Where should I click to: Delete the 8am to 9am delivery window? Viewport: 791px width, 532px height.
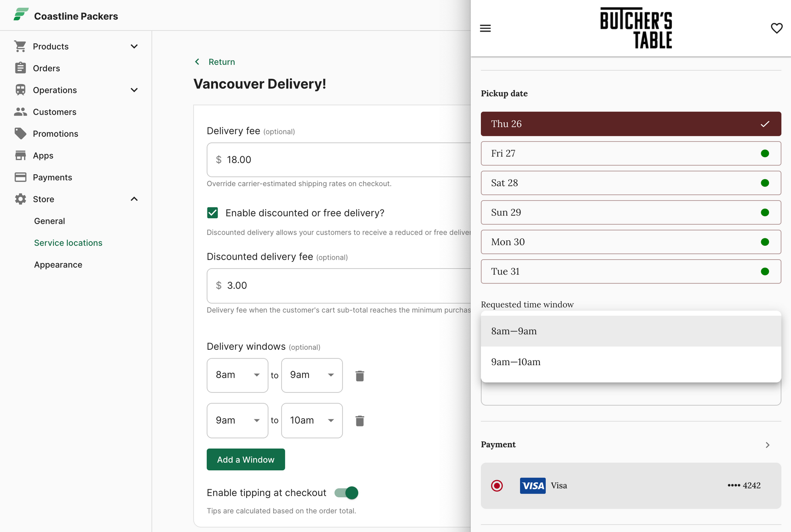pos(360,375)
